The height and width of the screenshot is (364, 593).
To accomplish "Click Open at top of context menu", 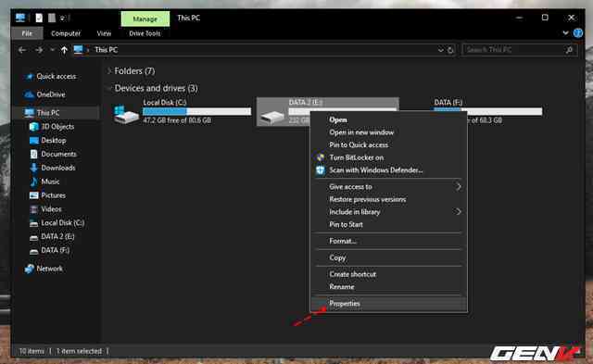I will (389, 119).
